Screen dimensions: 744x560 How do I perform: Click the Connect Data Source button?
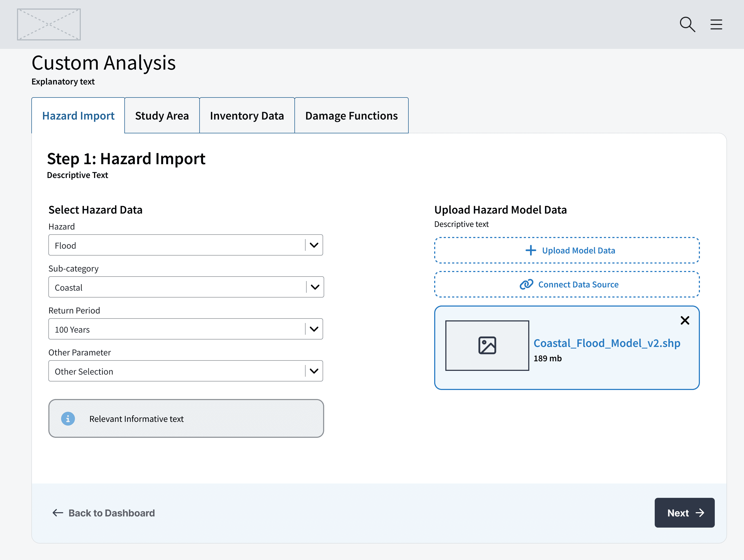[567, 284]
